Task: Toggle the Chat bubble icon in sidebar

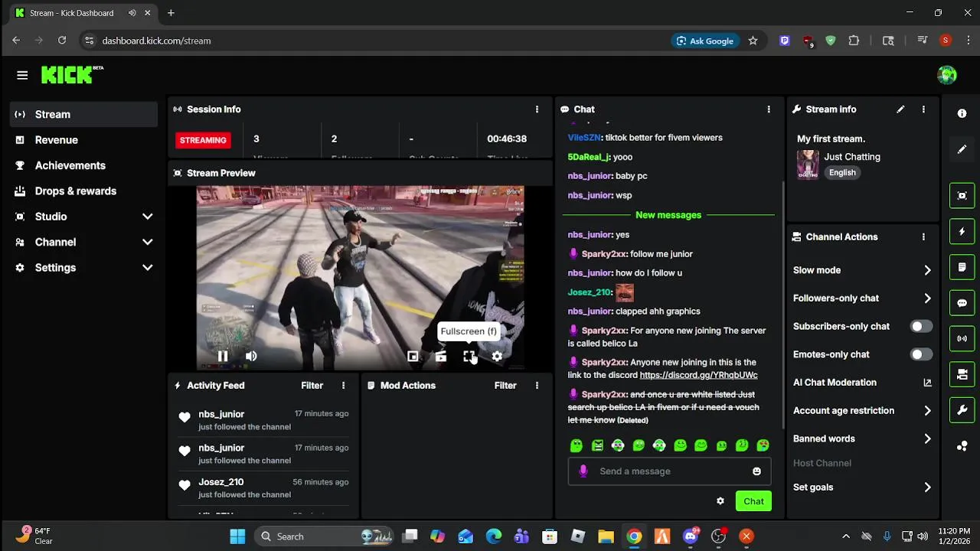Action: pos(962,303)
